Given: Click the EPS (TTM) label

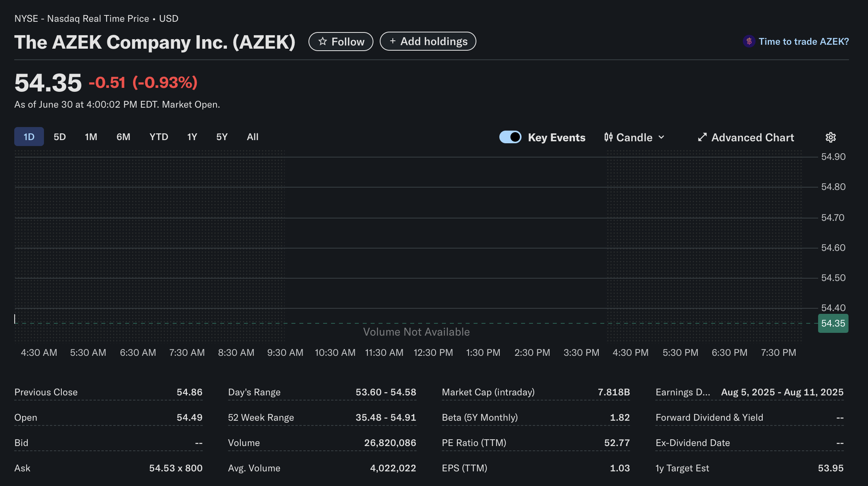Looking at the screenshot, I should pos(464,468).
